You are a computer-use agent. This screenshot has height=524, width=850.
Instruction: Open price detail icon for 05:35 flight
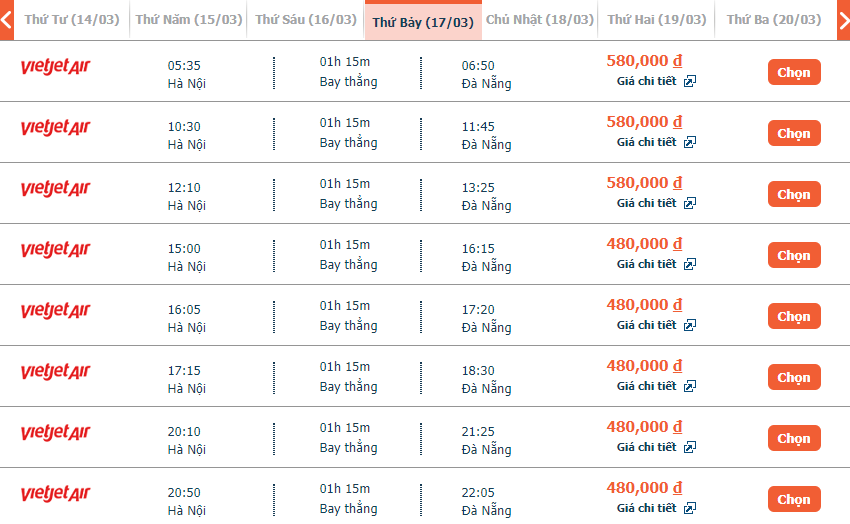(x=690, y=82)
